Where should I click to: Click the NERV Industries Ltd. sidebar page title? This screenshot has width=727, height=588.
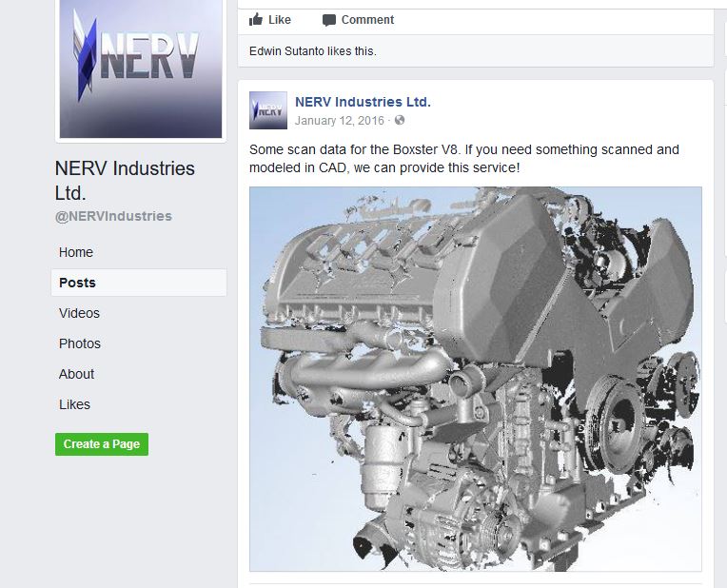tap(125, 180)
